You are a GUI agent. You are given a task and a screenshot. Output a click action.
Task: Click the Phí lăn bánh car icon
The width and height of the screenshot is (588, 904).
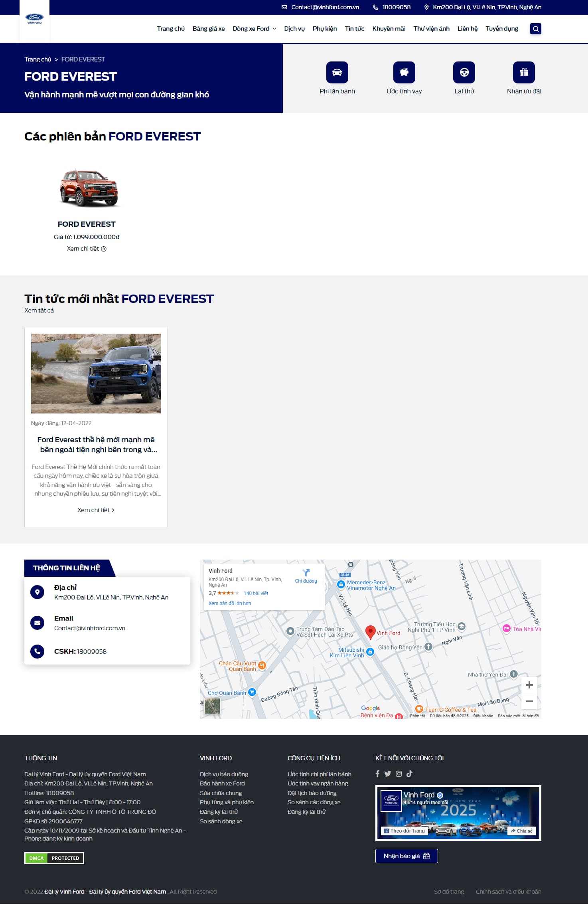tap(337, 72)
